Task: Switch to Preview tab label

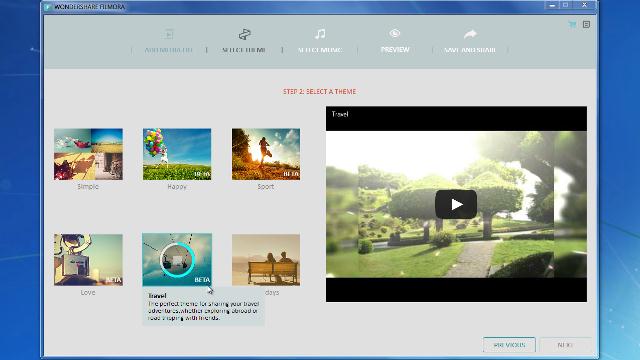Action: 395,50
